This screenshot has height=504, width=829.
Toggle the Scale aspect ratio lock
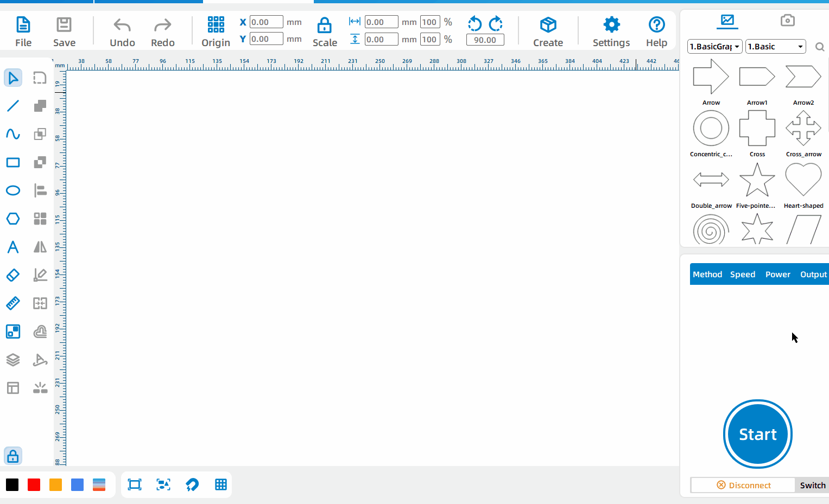(325, 31)
